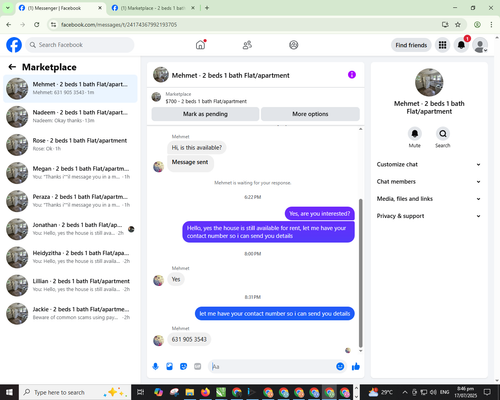Image resolution: width=500 pixels, height=400 pixels.
Task: Bookmark this page with the star icon
Action: tap(458, 25)
